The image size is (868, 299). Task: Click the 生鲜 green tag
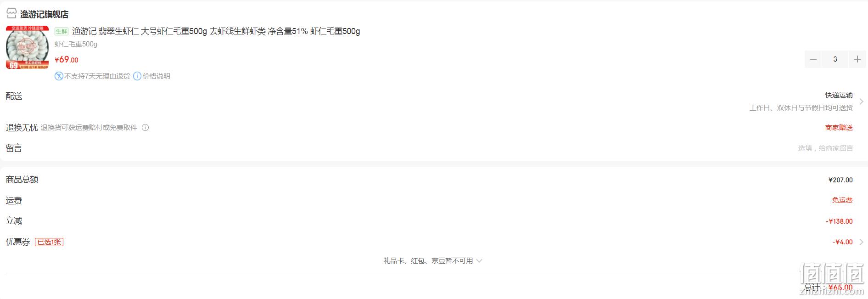click(61, 31)
